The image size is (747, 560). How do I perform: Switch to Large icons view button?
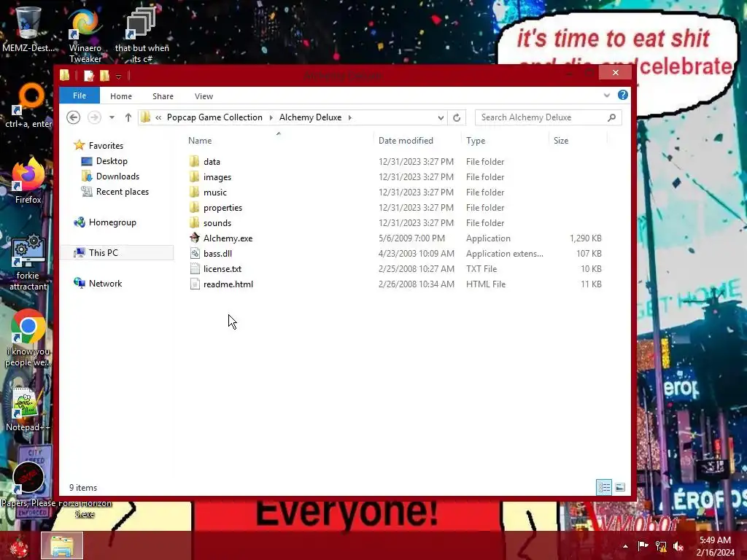(620, 487)
